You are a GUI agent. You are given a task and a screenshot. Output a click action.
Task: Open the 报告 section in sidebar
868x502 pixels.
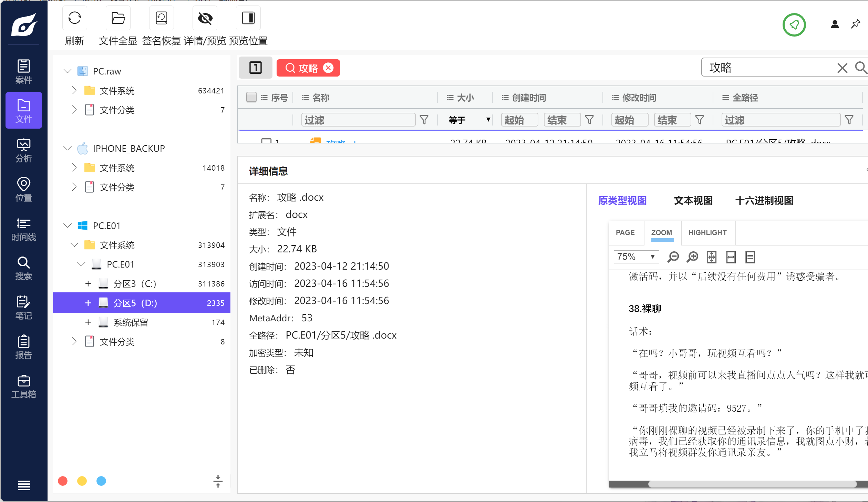23,347
